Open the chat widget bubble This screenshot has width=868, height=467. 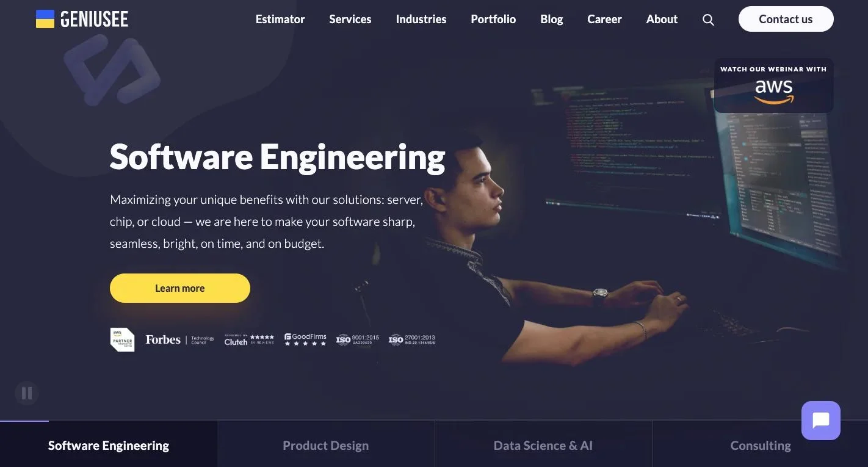(x=820, y=421)
